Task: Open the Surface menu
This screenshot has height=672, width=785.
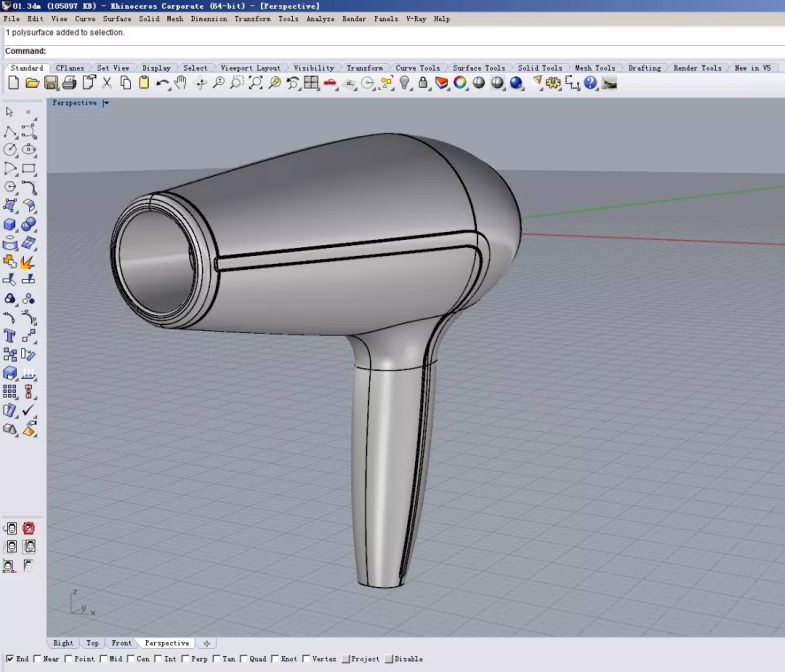Action: click(x=117, y=18)
